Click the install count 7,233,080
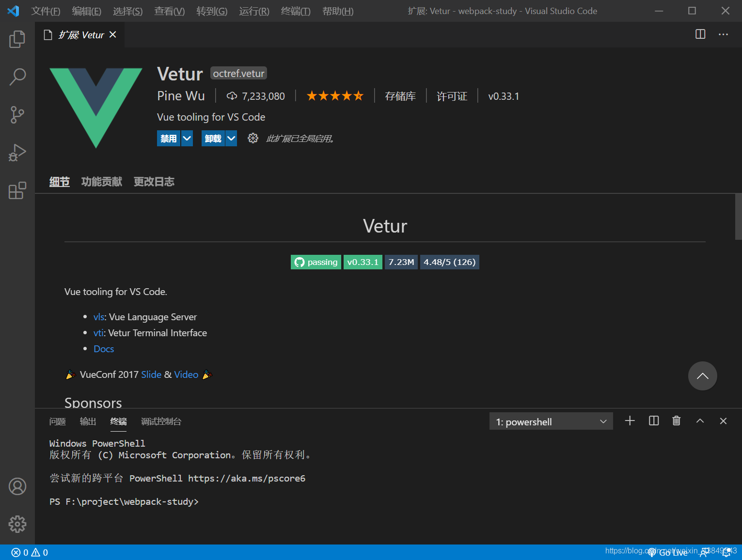Screen dimensions: 742x560 [x=256, y=96]
